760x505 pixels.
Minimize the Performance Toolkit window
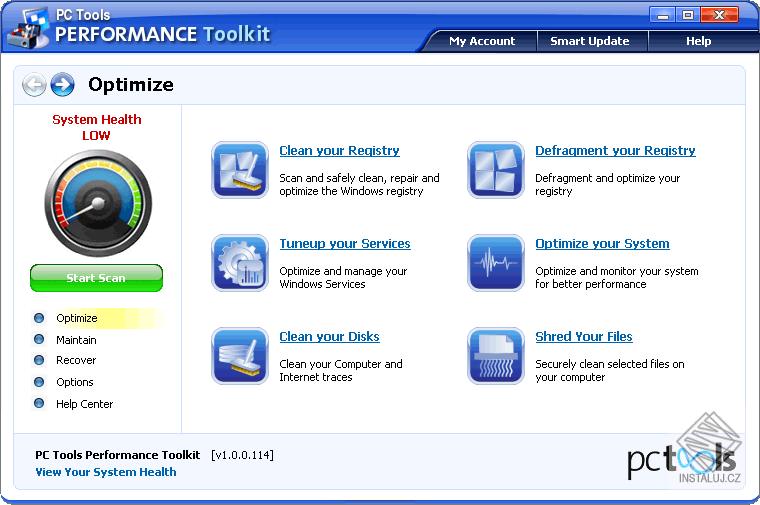tap(663, 15)
